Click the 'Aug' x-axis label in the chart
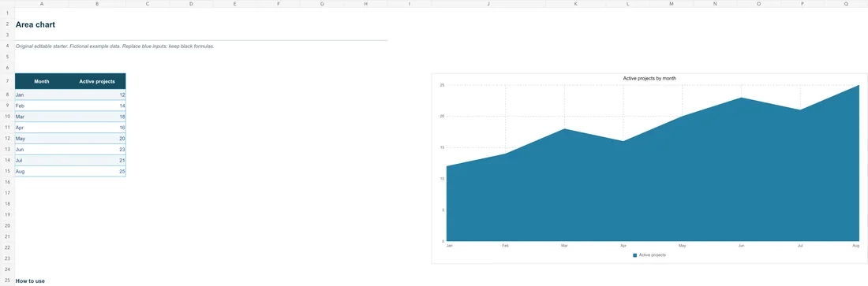The height and width of the screenshot is (286, 868). click(x=856, y=246)
